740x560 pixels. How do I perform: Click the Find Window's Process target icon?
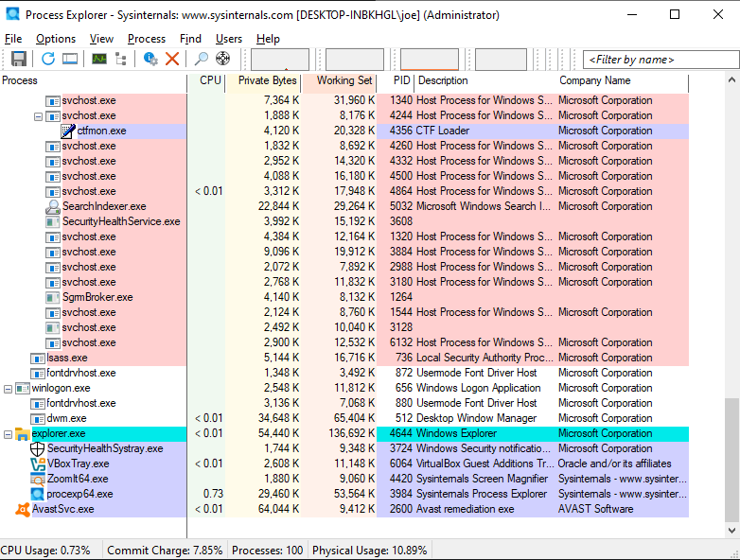222,59
